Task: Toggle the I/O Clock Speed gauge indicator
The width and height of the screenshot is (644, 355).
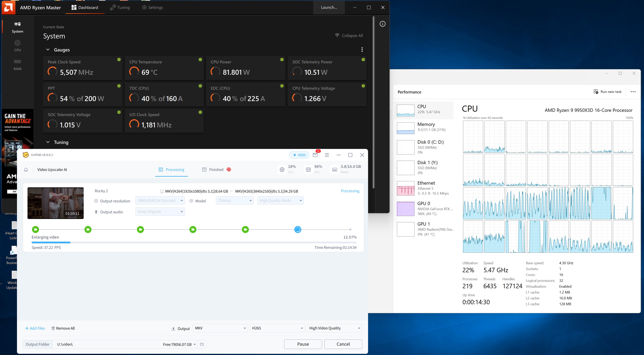Action: [200, 112]
